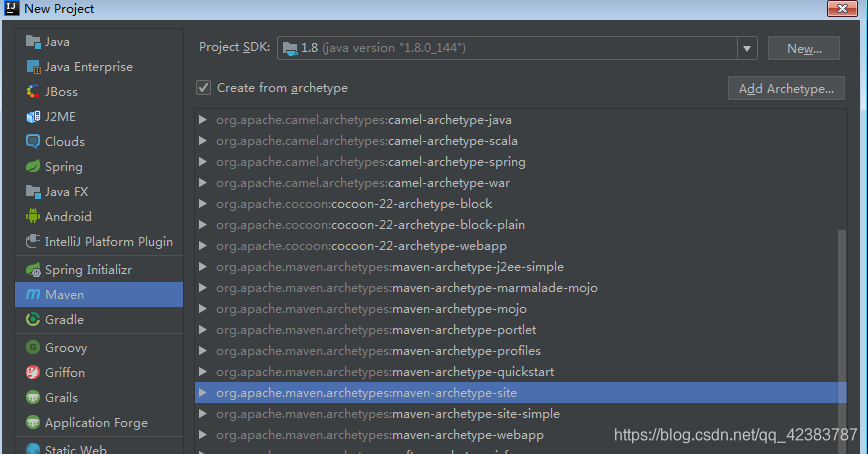The width and height of the screenshot is (868, 454).
Task: Expand the maven-archetype-mojo entry
Action: [x=203, y=309]
